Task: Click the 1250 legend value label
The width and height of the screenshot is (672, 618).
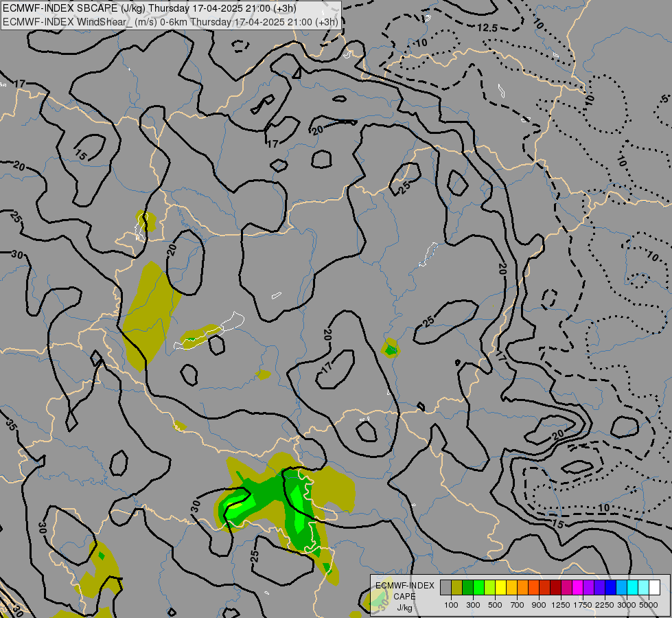Action: [561, 605]
